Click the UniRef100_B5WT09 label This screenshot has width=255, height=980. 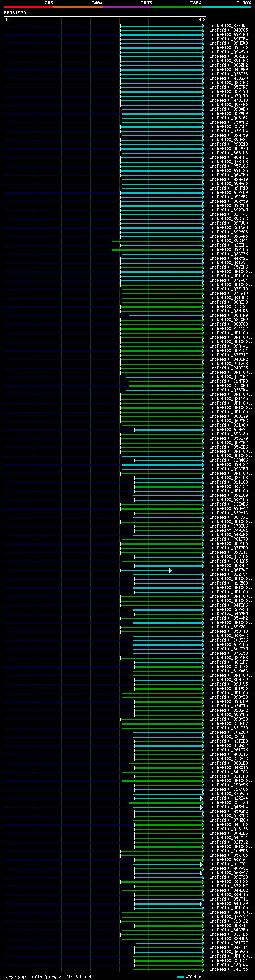coord(229,680)
